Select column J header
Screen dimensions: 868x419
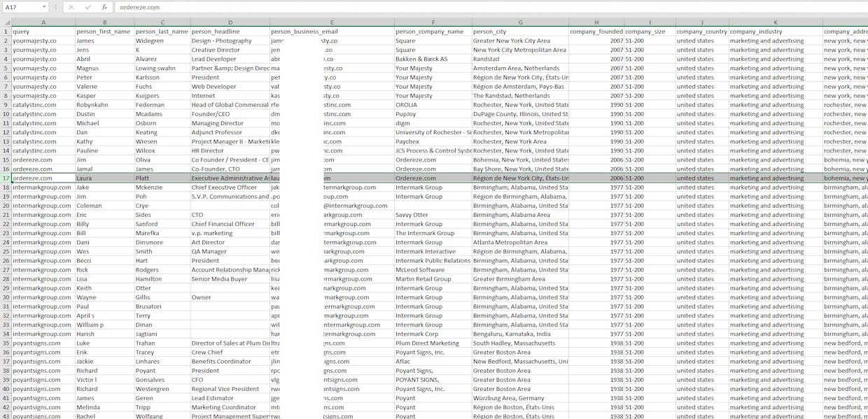pyautogui.click(x=702, y=22)
